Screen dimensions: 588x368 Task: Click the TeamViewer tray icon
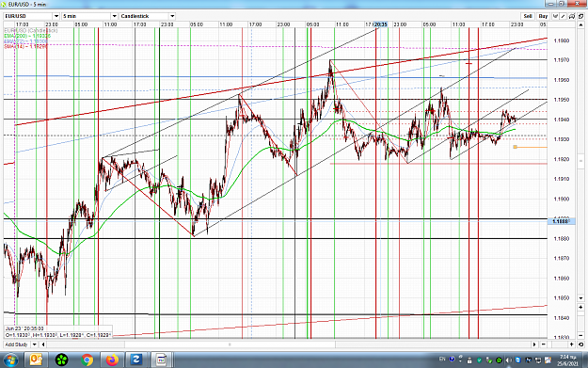pos(517,360)
